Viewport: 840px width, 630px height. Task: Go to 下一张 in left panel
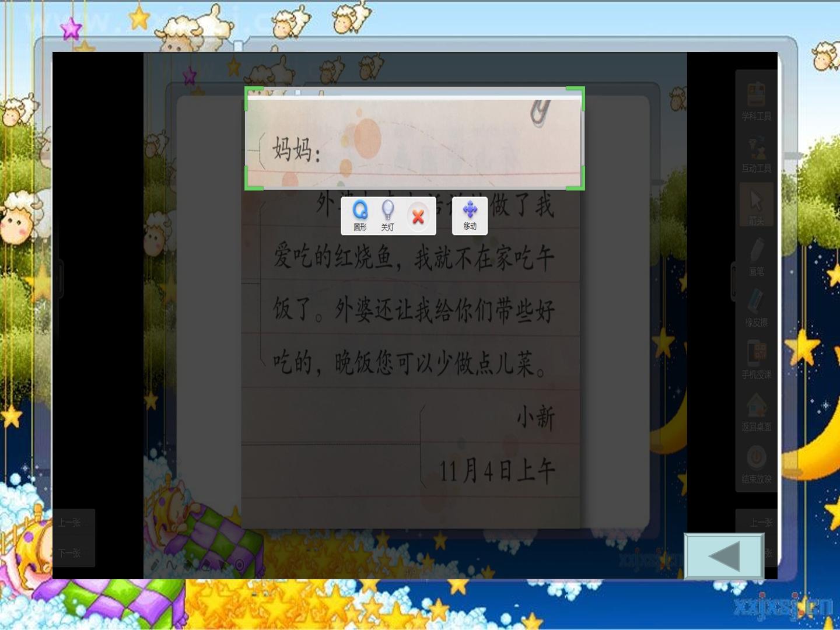[69, 552]
